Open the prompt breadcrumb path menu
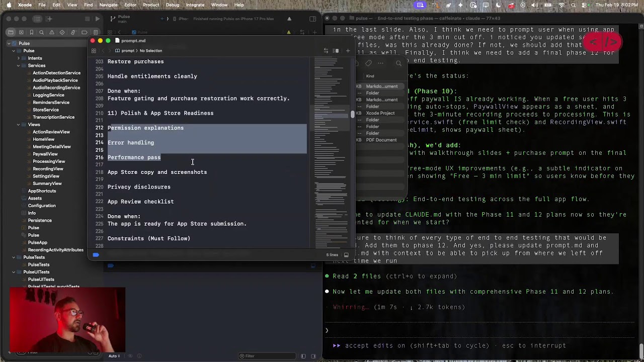The image size is (644, 362). 125,51
